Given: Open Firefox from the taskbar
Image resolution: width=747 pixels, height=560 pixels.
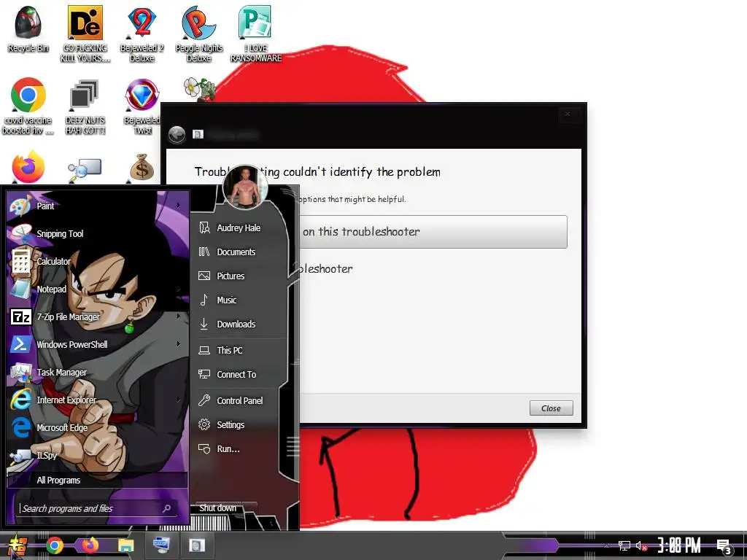Looking at the screenshot, I should [90, 545].
